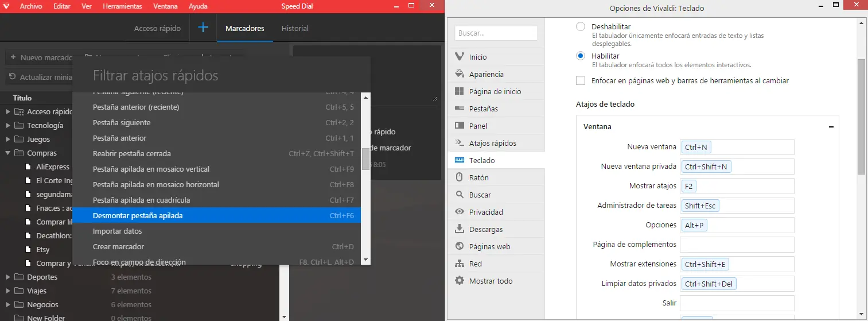Open Atajos rápidos settings icon
Viewport: 868px width, 321px height.
[x=459, y=143]
